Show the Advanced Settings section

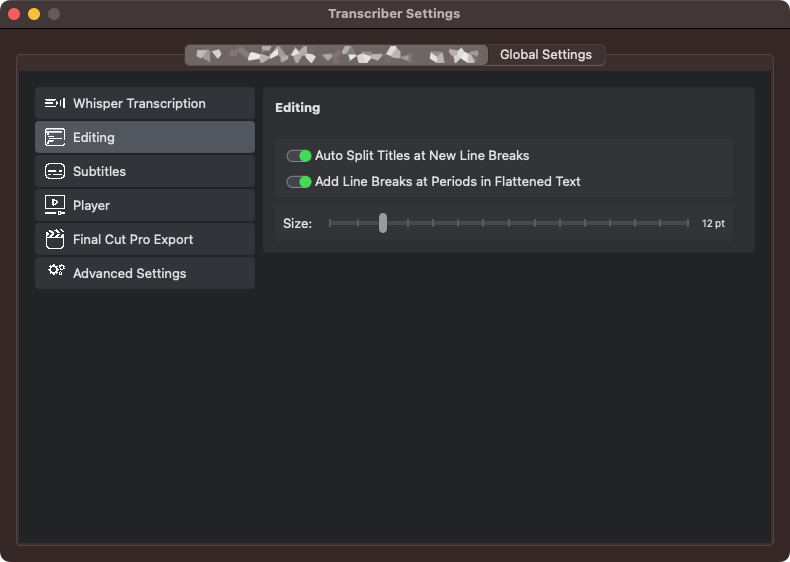click(x=145, y=273)
